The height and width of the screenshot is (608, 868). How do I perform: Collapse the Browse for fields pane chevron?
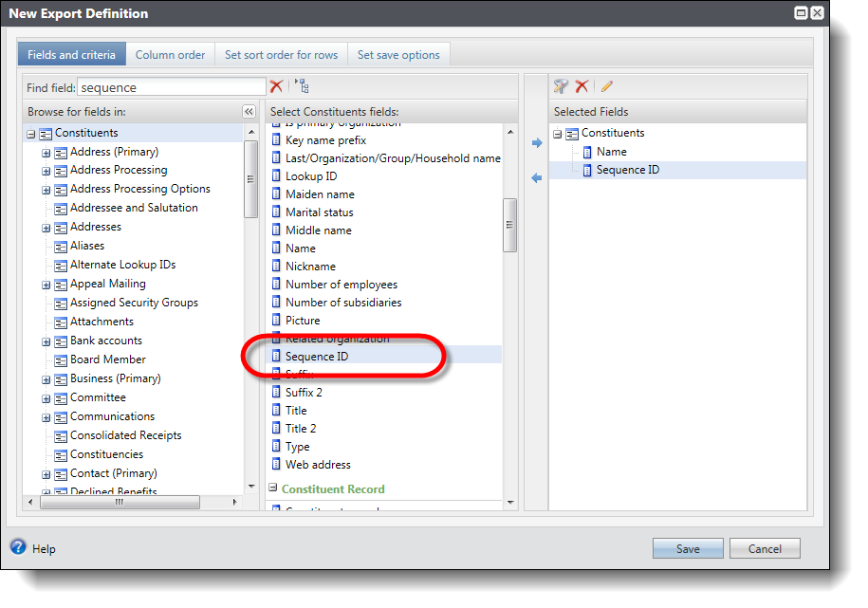click(249, 112)
